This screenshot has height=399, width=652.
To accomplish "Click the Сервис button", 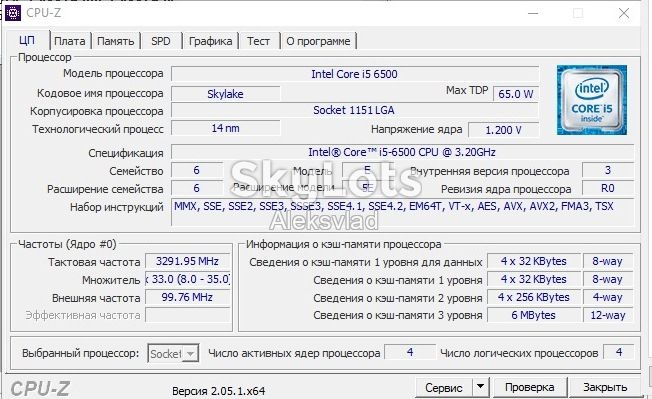I will [444, 387].
